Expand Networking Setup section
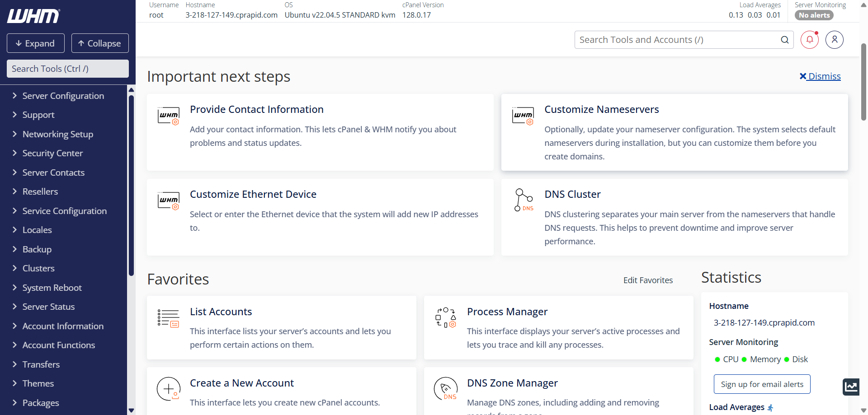The width and height of the screenshot is (868, 415). [x=58, y=134]
